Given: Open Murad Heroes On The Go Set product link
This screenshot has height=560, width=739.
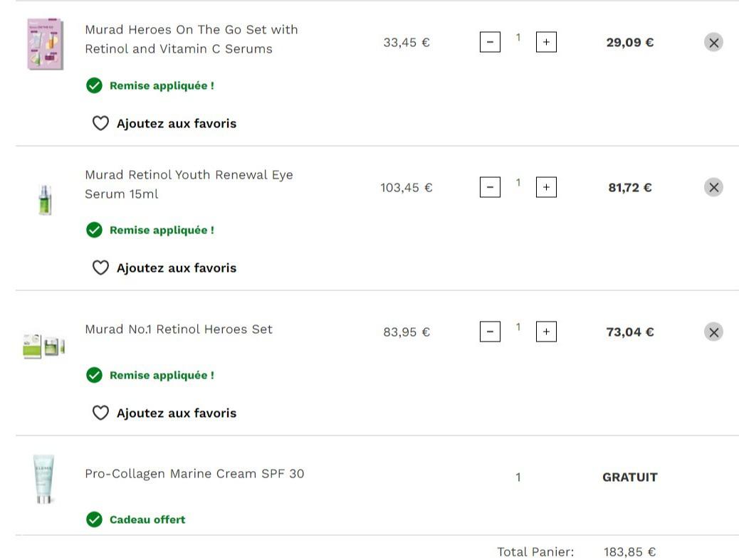Looking at the screenshot, I should click(x=191, y=39).
